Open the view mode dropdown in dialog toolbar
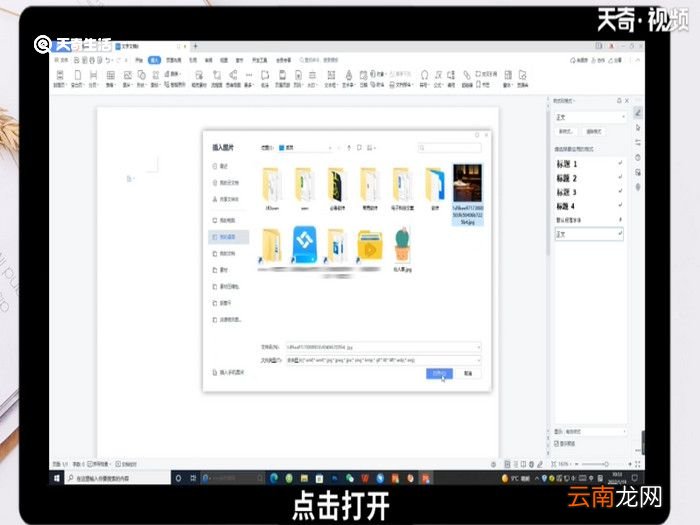Image resolution: width=700 pixels, height=525 pixels. point(371,148)
